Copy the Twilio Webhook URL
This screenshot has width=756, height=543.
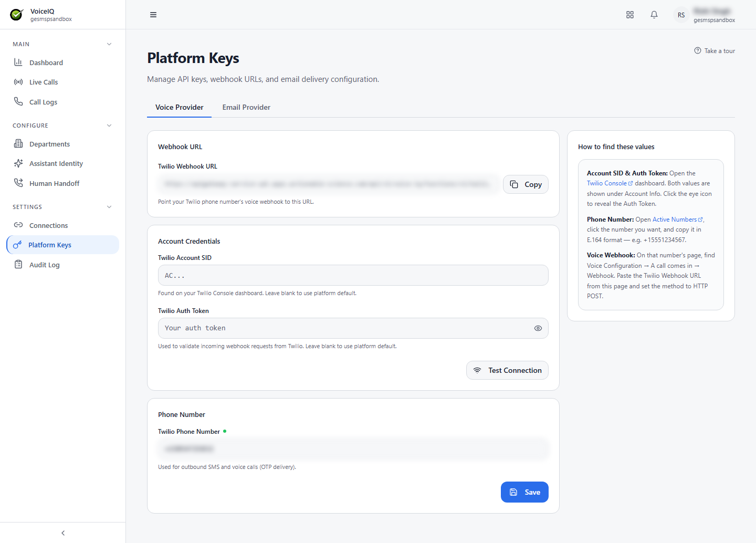pos(526,184)
